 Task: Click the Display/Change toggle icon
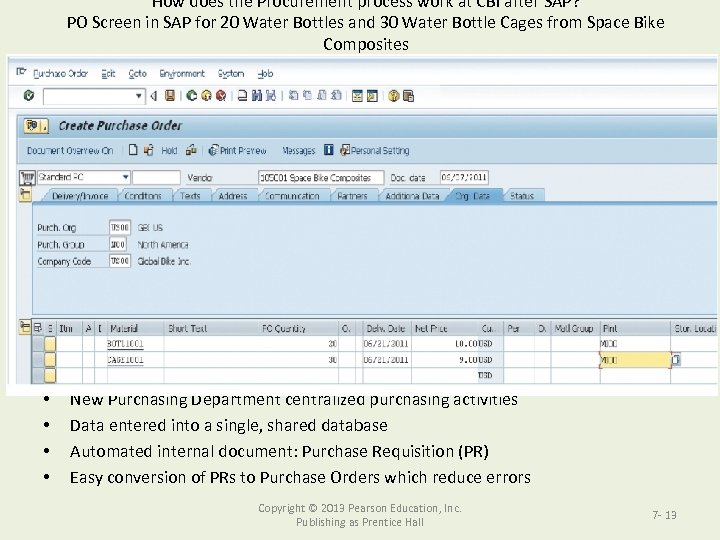149,150
